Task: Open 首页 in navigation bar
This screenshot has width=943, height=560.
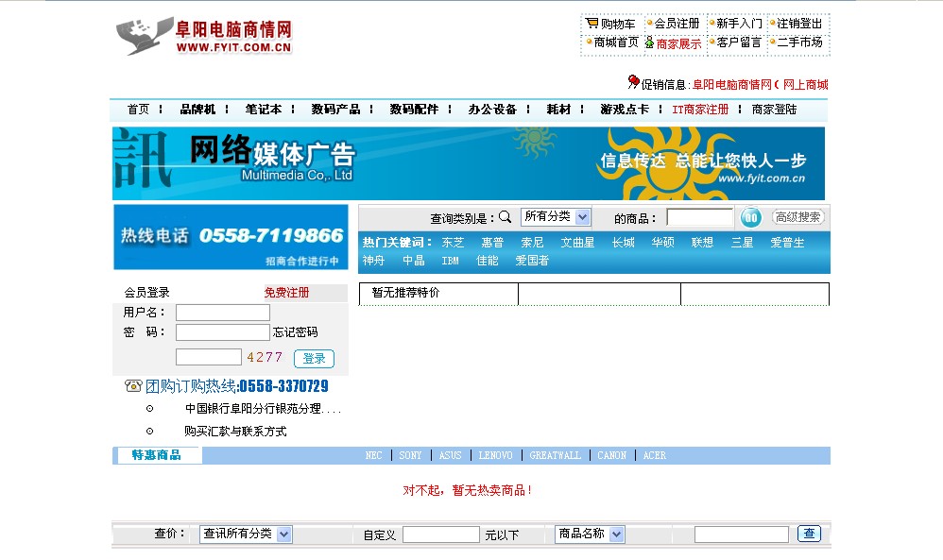Action: 138,110
